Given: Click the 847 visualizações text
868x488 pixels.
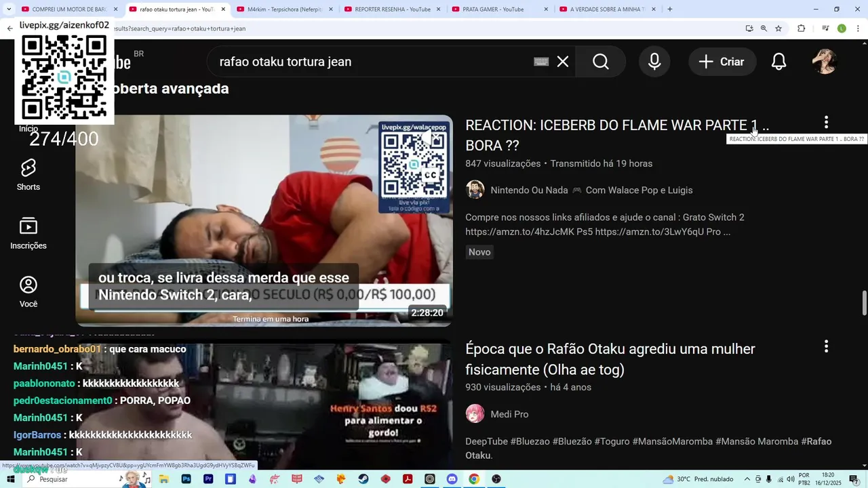Looking at the screenshot, I should (x=502, y=163).
